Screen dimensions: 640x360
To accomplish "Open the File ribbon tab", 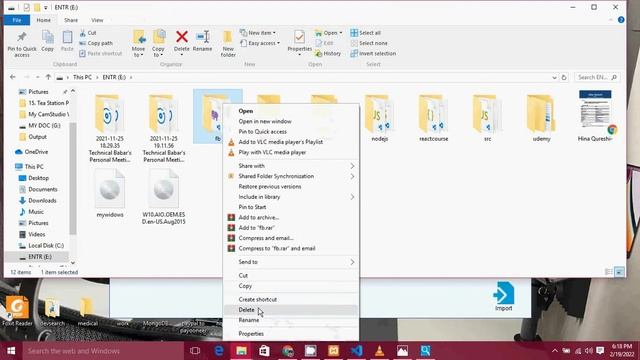I will click(x=17, y=20).
